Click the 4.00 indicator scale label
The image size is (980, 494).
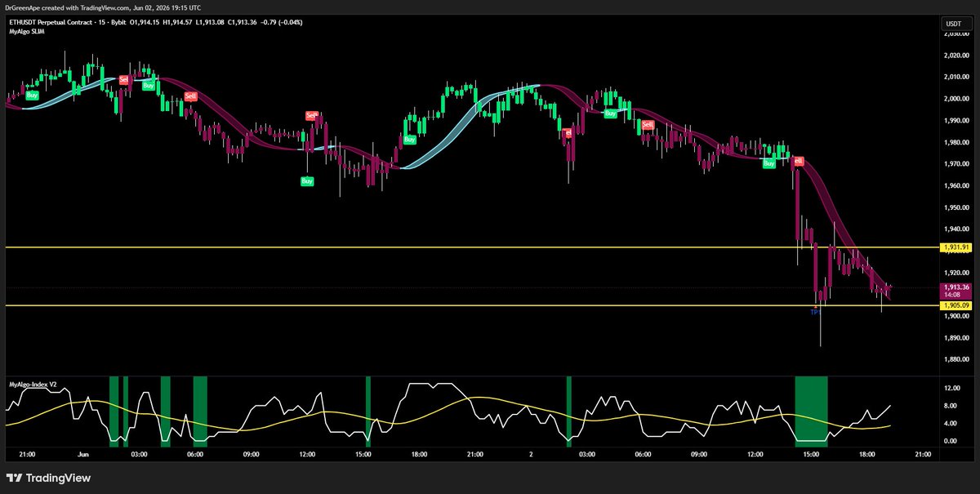click(951, 424)
